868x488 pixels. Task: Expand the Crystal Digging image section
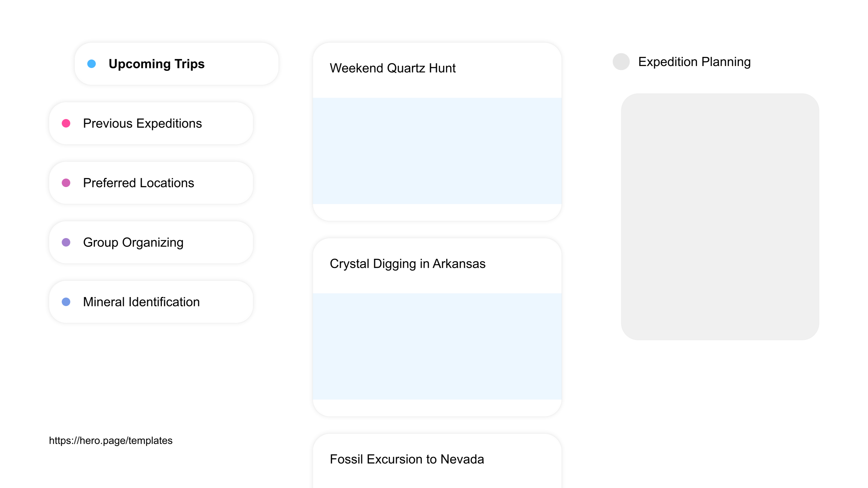tap(437, 347)
